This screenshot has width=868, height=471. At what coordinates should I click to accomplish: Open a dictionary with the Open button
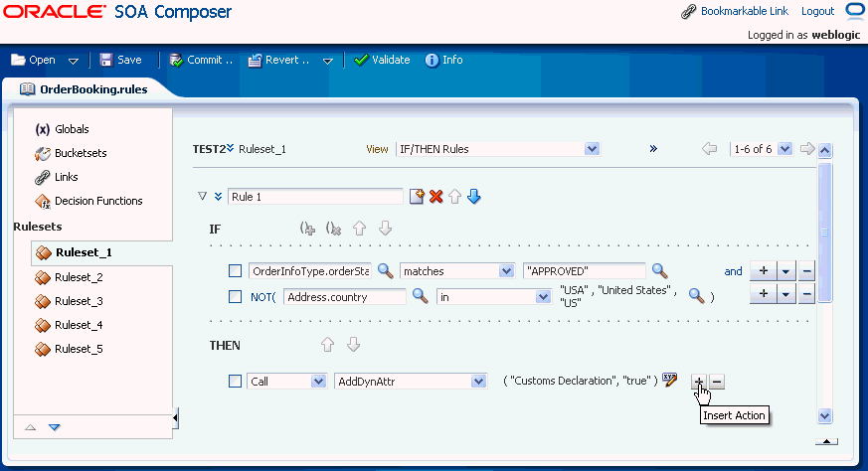point(34,60)
